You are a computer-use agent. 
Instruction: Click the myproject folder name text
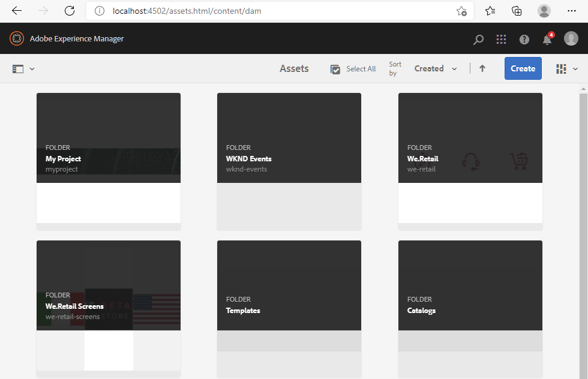pyautogui.click(x=61, y=169)
